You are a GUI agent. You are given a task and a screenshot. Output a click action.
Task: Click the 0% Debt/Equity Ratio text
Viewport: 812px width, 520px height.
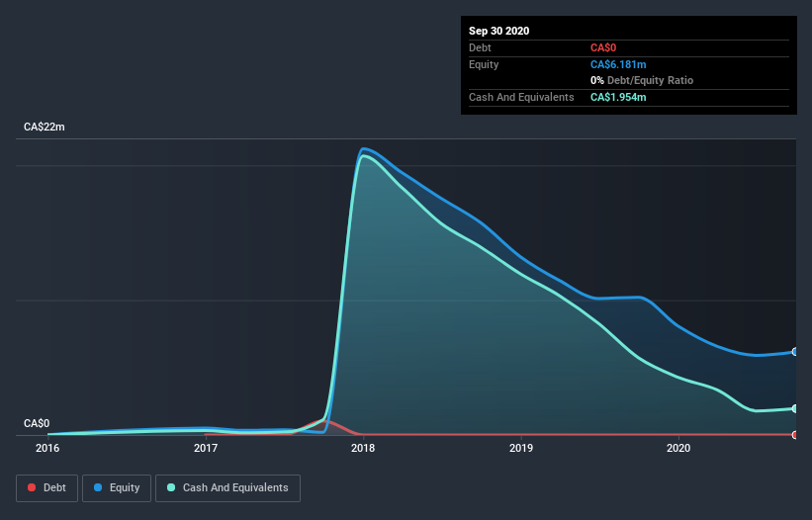[642, 81]
